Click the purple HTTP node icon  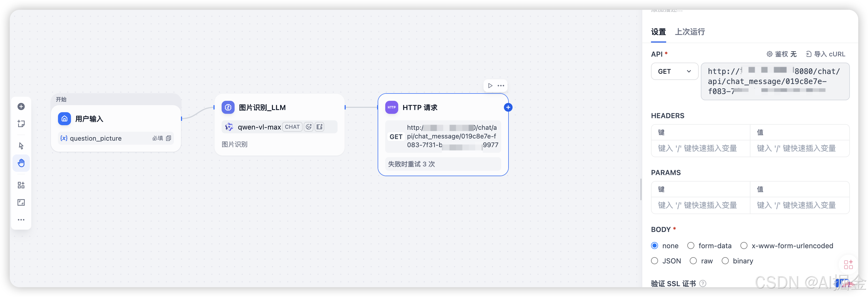391,107
